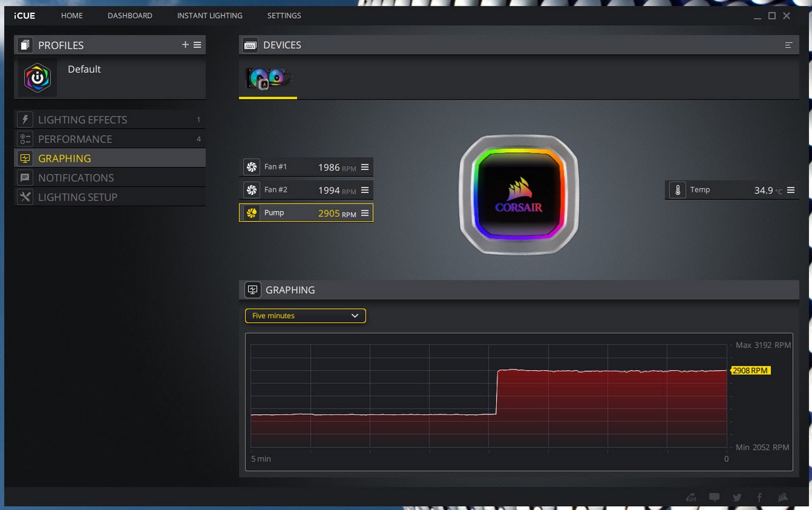Open the Fan #2 options menu
The image size is (812, 510).
[x=365, y=190]
